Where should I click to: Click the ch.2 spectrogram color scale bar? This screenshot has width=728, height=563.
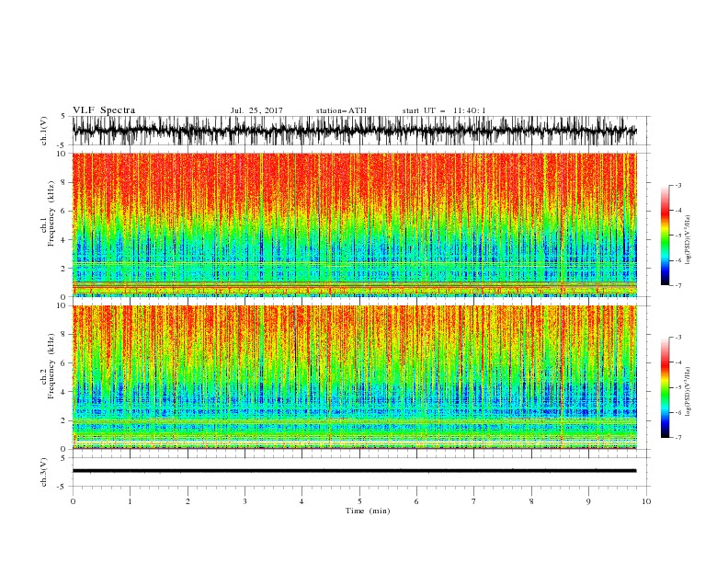click(665, 387)
